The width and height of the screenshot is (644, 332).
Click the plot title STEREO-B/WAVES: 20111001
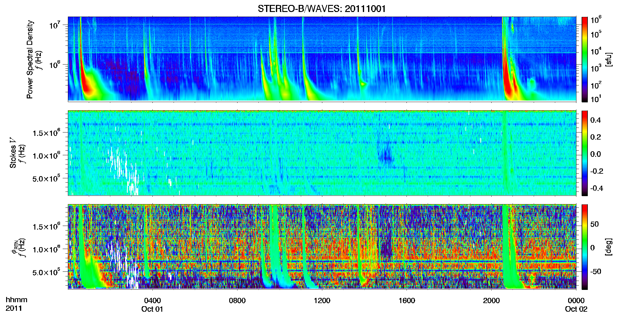point(322,9)
